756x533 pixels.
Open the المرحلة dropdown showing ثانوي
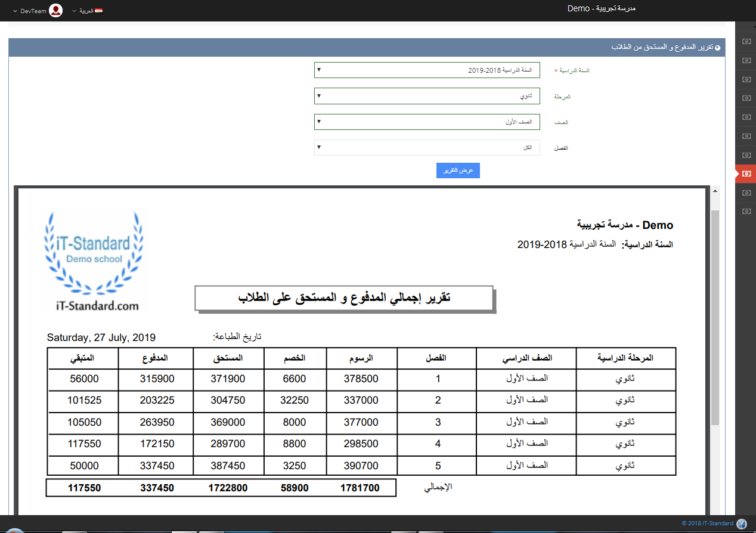tap(427, 95)
